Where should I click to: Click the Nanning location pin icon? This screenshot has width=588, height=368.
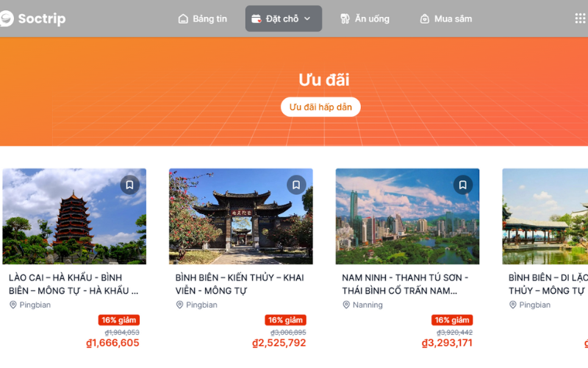(346, 305)
